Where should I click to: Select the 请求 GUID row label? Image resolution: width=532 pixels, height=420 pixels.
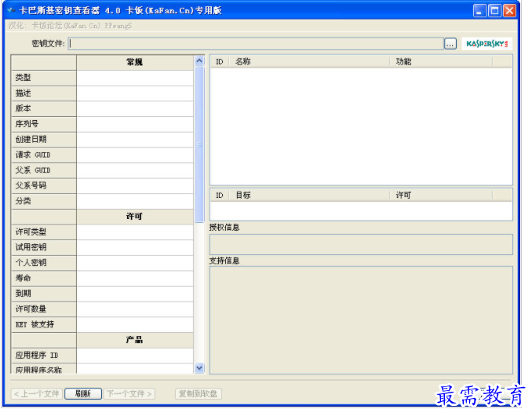pyautogui.click(x=44, y=155)
